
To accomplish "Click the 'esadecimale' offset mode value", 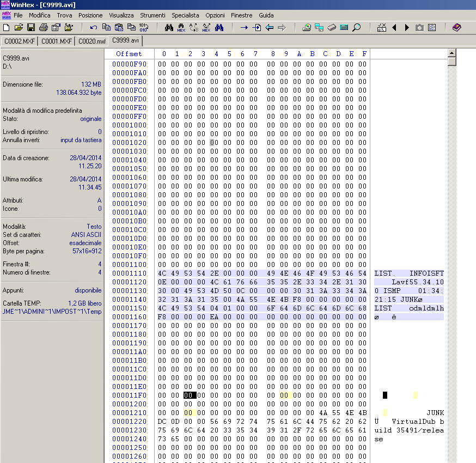I will 85,243.
